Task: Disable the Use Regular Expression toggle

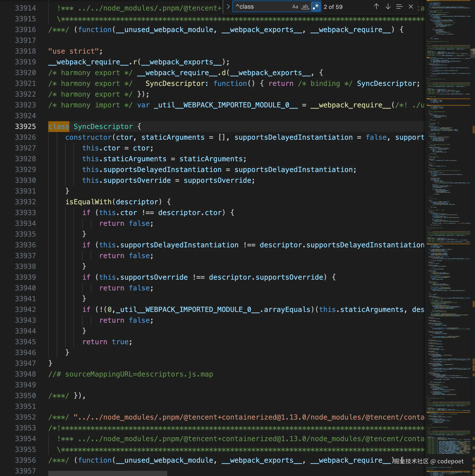Action: tap(316, 7)
